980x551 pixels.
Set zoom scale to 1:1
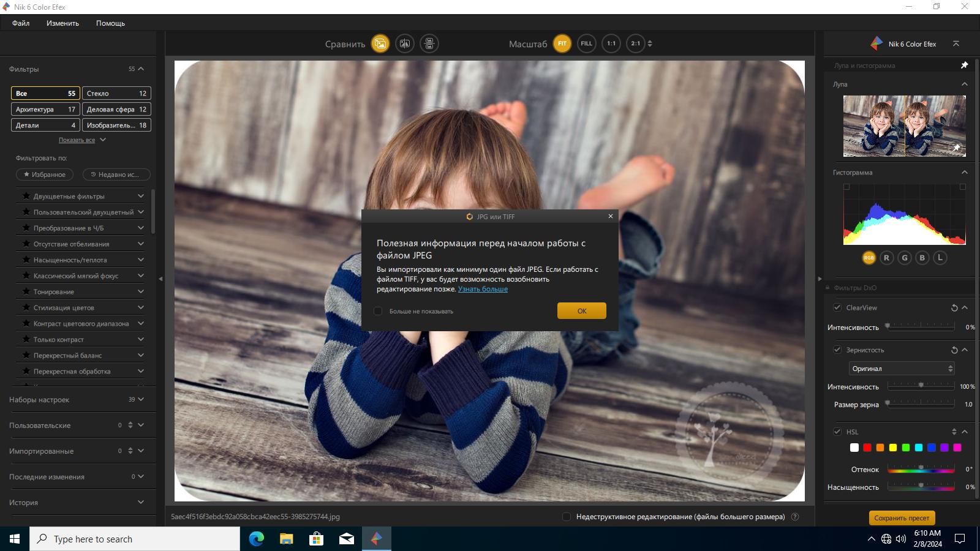[611, 43]
